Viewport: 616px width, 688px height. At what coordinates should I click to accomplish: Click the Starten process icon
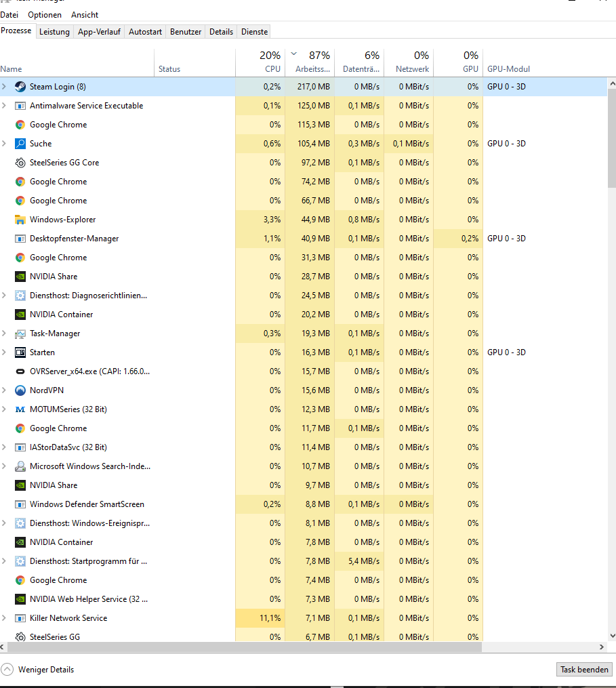point(20,352)
